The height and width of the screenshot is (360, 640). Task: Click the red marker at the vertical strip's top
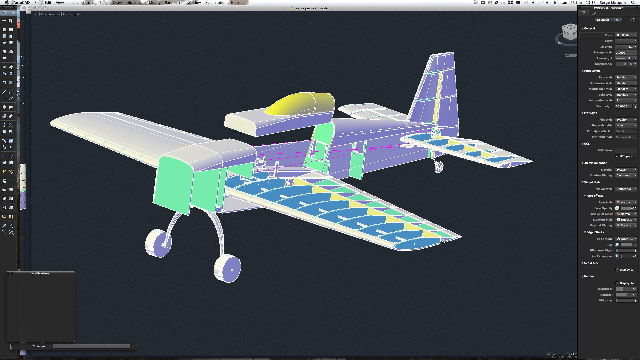pyautogui.click(x=18, y=23)
